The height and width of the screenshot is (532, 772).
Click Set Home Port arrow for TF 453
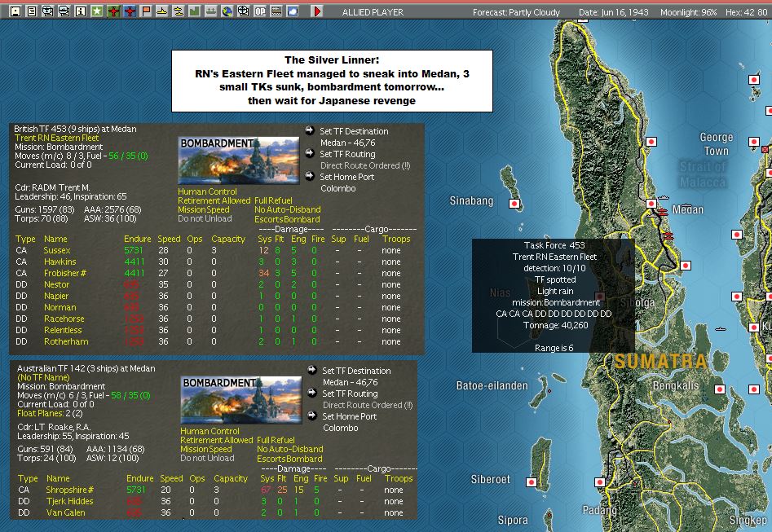pyautogui.click(x=309, y=176)
